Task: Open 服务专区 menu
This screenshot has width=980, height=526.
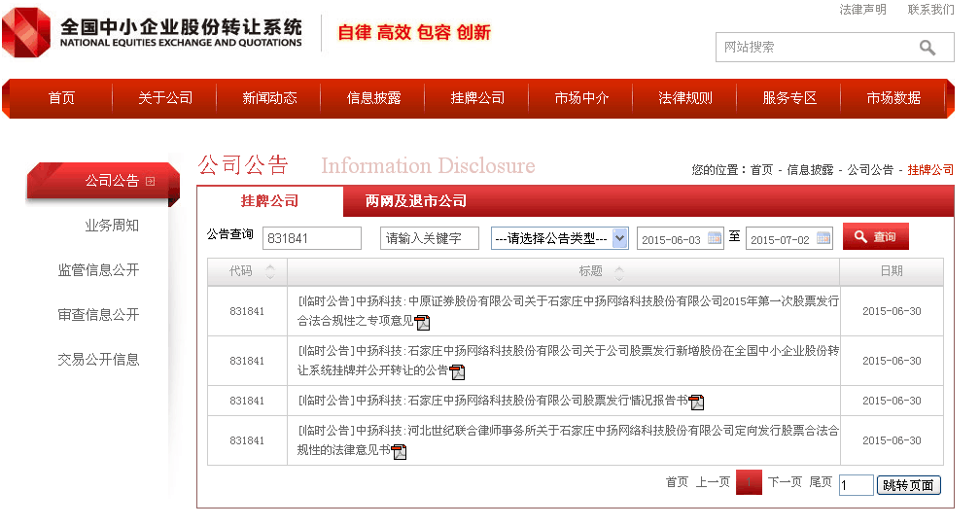Action: 789,98
